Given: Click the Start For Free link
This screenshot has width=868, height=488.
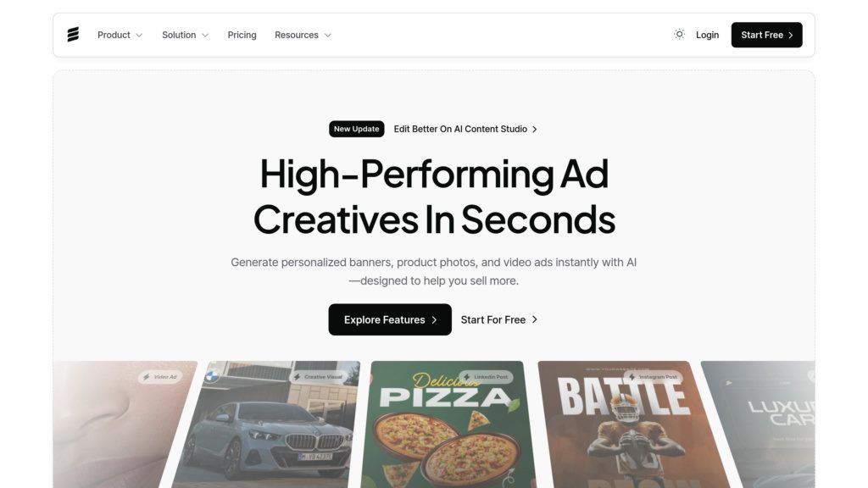Looking at the screenshot, I should click(498, 319).
